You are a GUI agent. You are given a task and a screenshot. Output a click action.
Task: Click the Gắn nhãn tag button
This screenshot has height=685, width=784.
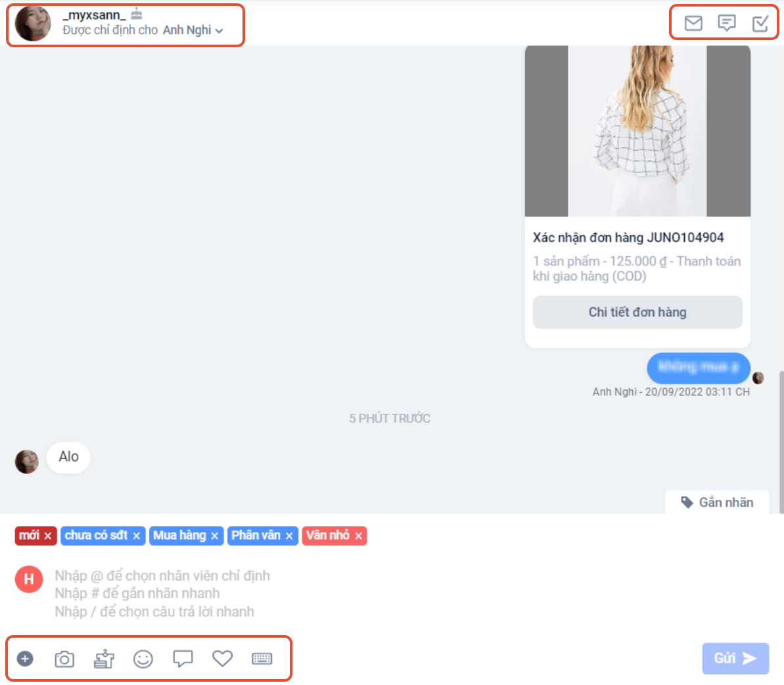pyautogui.click(x=717, y=502)
